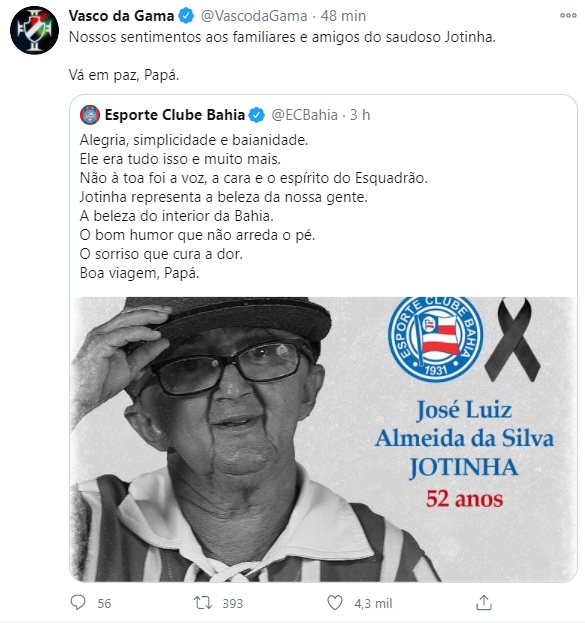The image size is (585, 623).
Task: Open the @VascodaGama handle link
Action: [254, 16]
